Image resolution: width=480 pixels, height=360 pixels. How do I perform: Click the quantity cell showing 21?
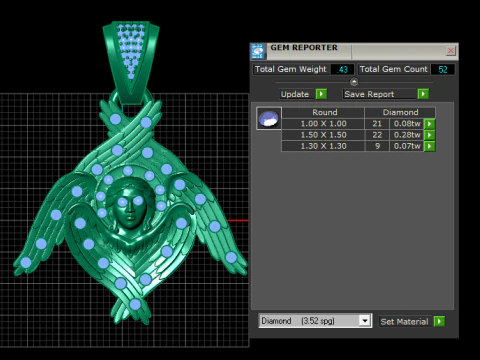point(377,124)
